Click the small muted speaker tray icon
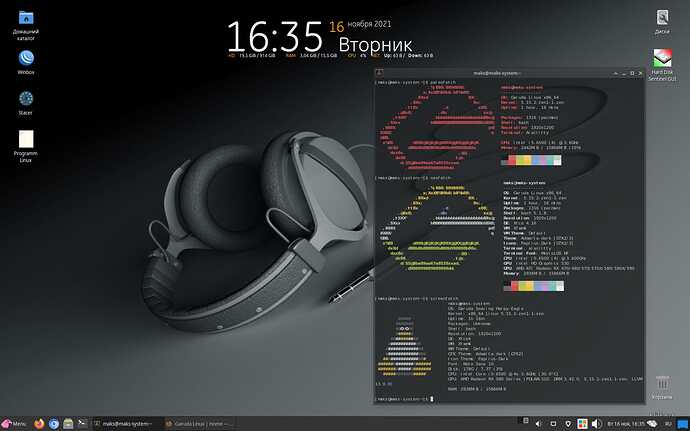Viewport: 690px width, 431px height. [x=538, y=424]
